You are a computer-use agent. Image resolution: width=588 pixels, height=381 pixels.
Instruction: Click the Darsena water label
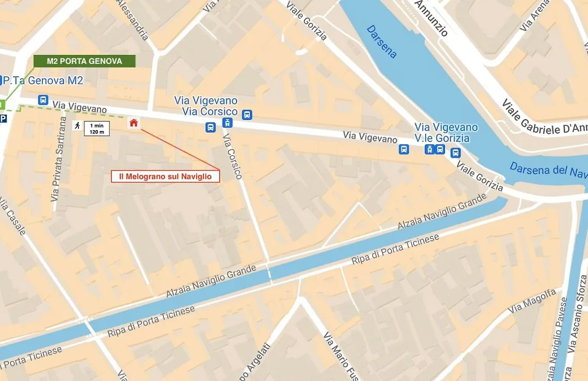click(382, 41)
